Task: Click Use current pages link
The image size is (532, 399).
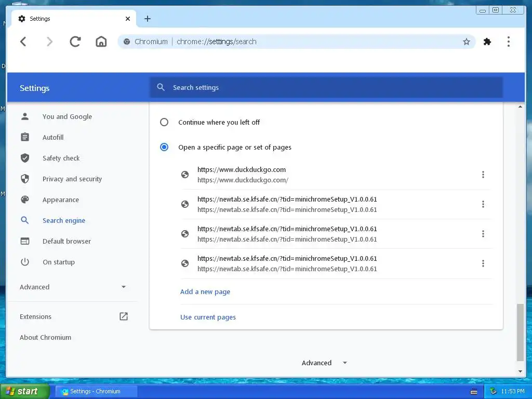Action: point(208,317)
